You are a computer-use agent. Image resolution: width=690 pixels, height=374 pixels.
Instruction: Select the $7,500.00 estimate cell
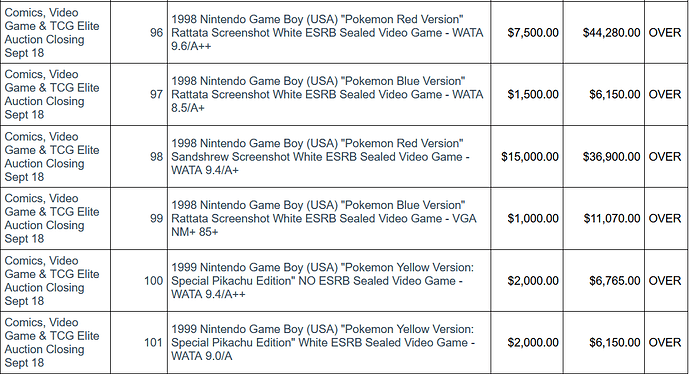click(x=527, y=33)
